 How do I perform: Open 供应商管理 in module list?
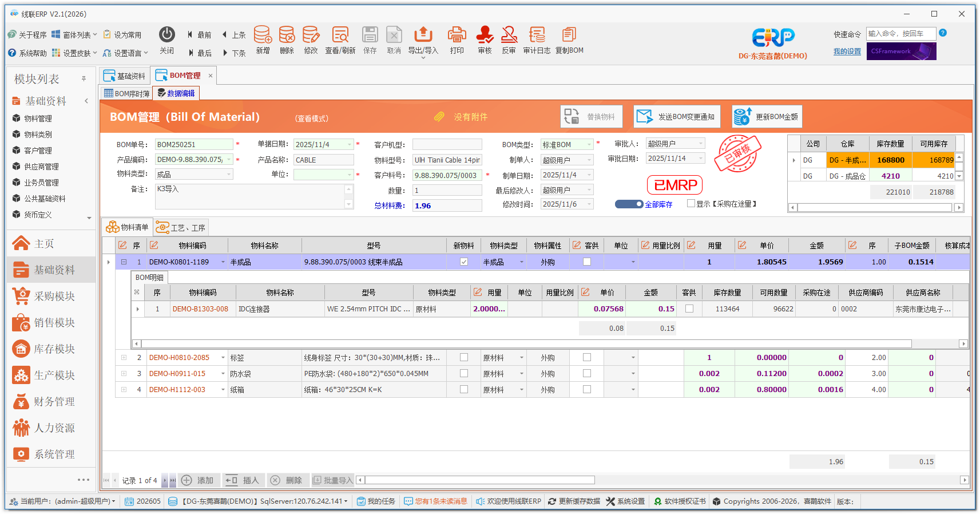tap(41, 167)
